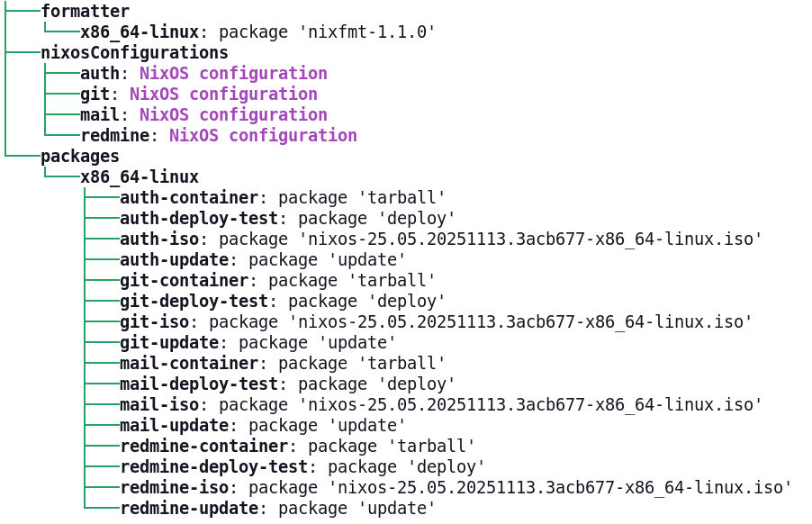Screen dimensions: 812x524
Task: Click the redmine-iso package label
Action: (174, 488)
